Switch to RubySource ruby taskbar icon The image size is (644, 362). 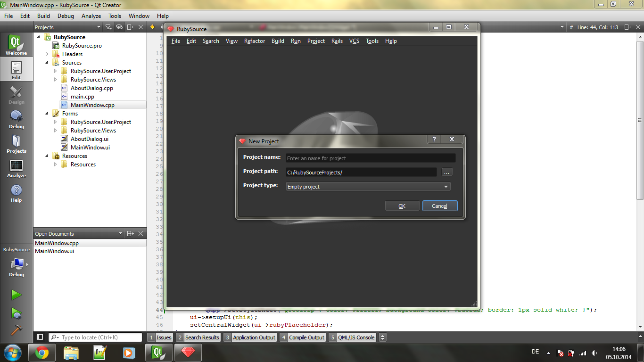point(188,353)
